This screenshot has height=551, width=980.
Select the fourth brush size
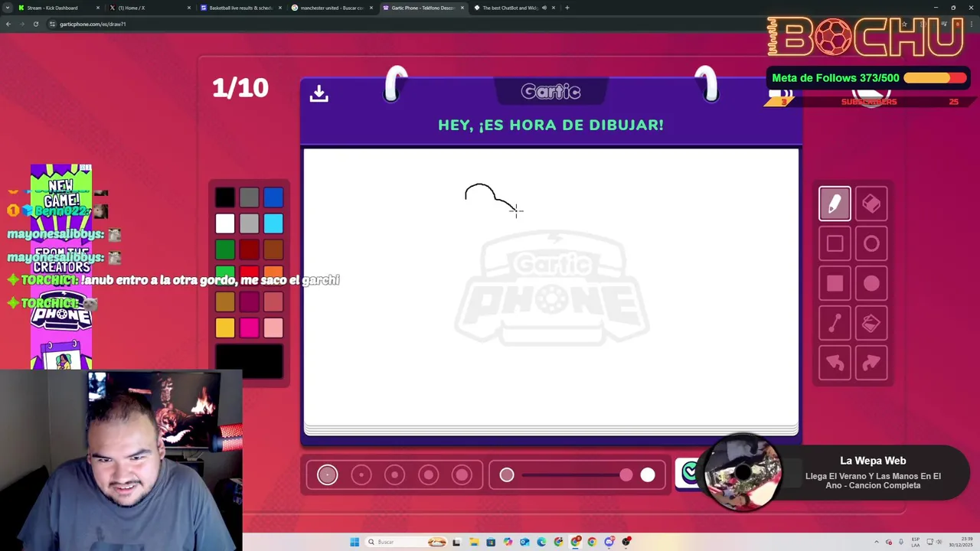(428, 475)
